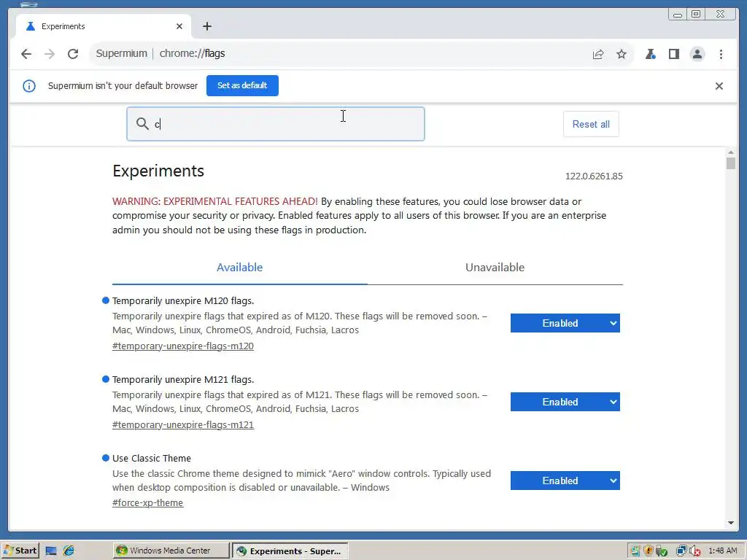The width and height of the screenshot is (747, 560).
Task: Select the Experiments browser tab
Action: tap(104, 26)
